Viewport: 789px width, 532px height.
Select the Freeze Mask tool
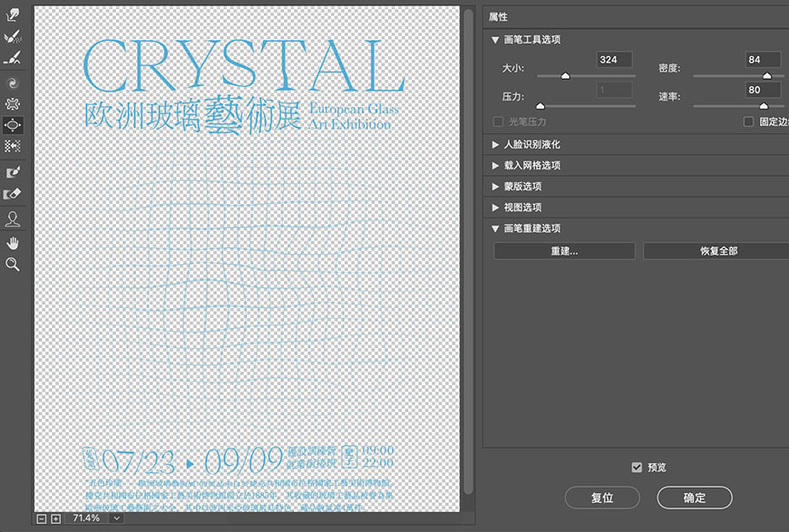(12, 172)
